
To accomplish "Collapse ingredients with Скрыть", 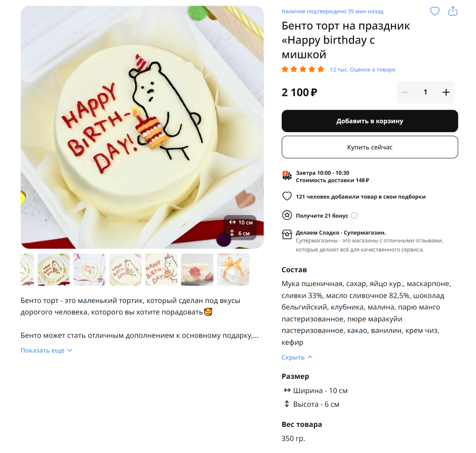I will click(297, 357).
